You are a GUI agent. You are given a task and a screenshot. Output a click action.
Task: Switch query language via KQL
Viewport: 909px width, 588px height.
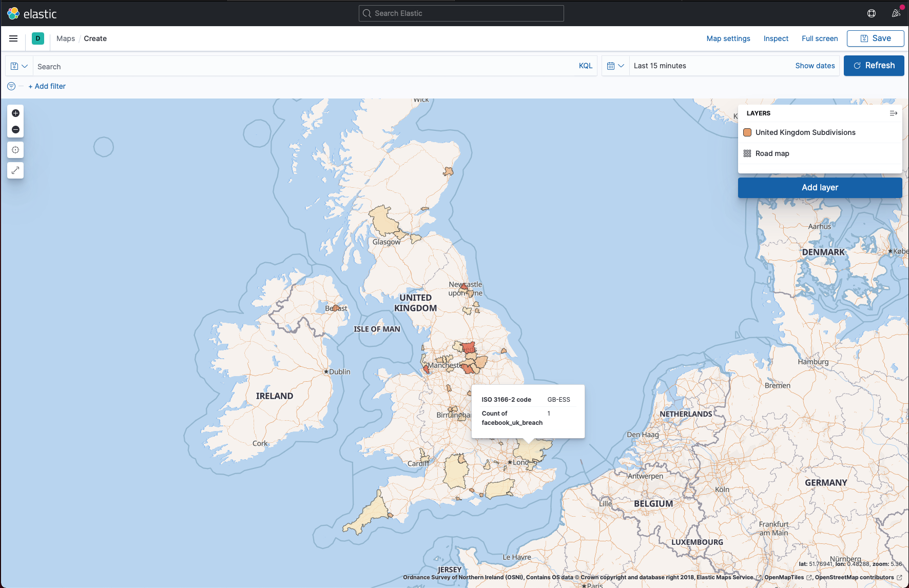(585, 66)
